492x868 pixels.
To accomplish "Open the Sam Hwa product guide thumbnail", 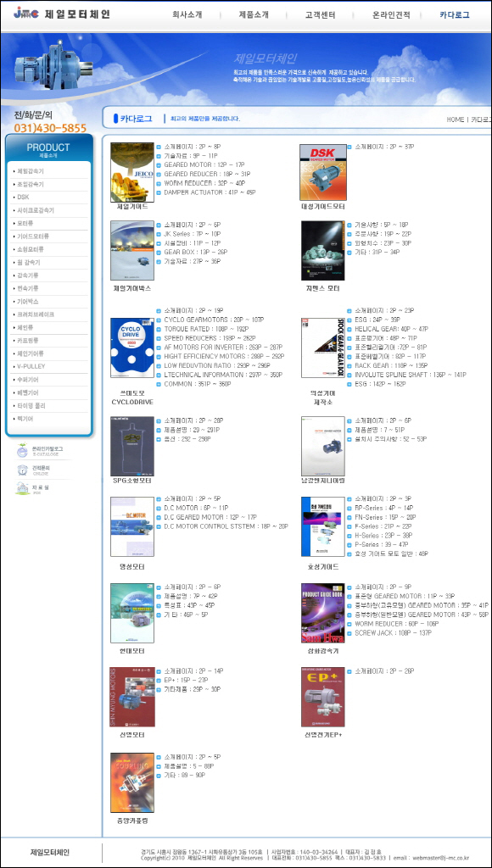I will [x=323, y=613].
